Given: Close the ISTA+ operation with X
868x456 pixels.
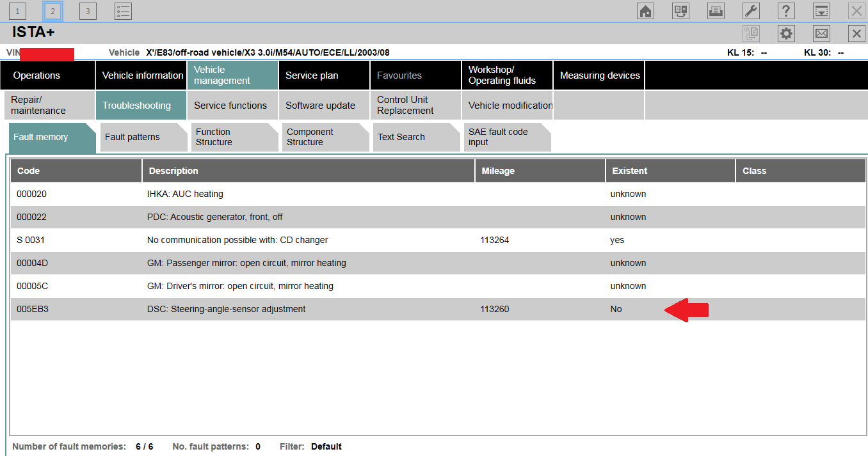Looking at the screenshot, I should click(x=856, y=34).
